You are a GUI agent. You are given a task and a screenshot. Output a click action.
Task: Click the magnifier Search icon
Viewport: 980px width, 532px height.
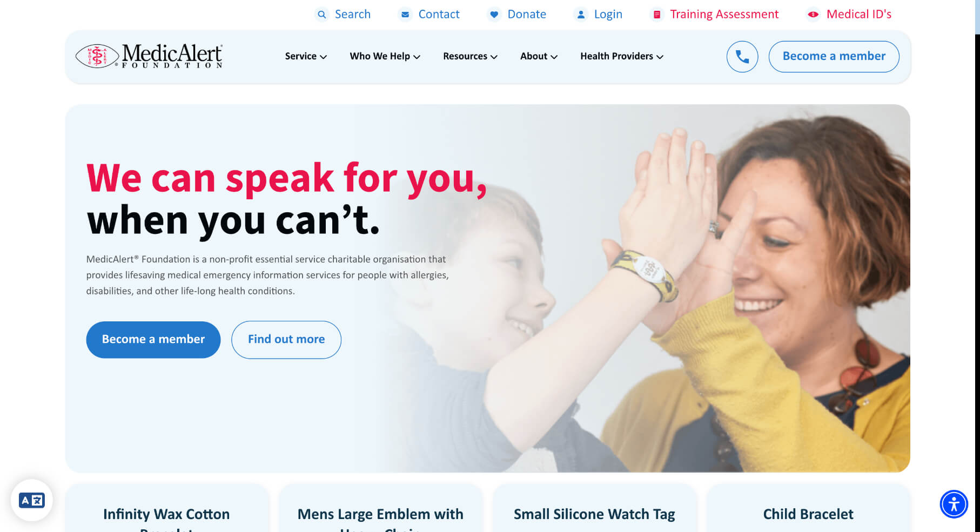(322, 15)
